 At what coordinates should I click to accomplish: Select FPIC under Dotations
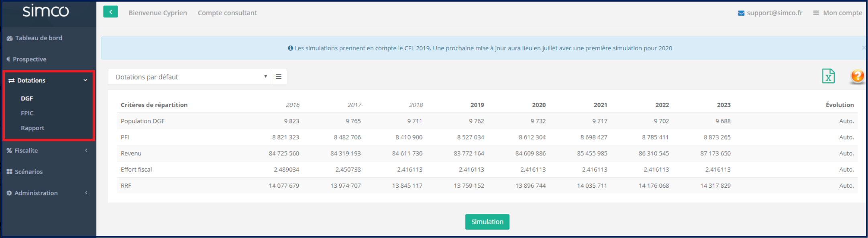[x=27, y=113]
